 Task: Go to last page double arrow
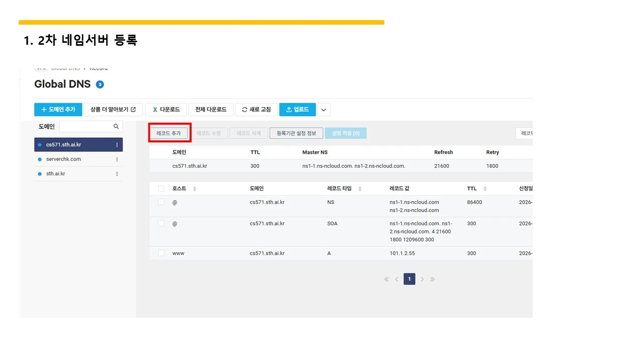[432, 279]
